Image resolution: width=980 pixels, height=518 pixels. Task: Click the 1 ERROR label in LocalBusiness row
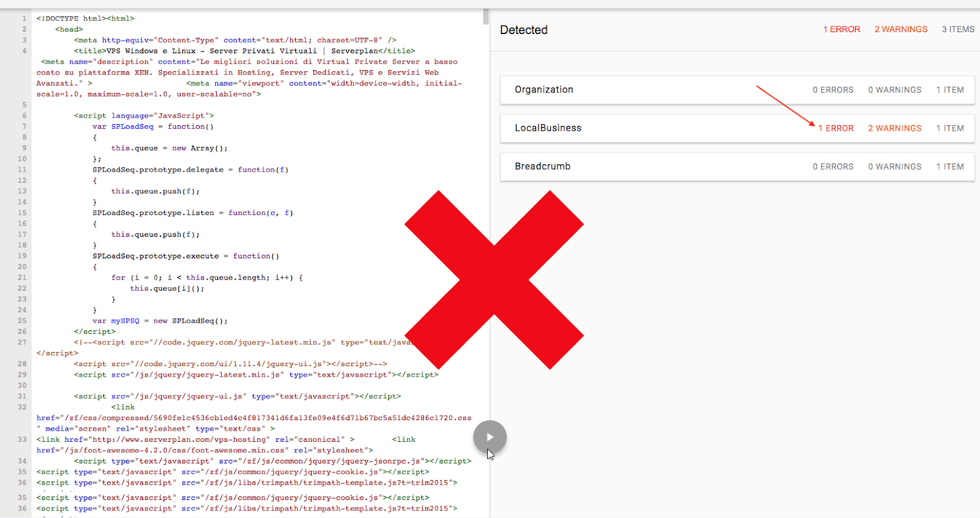(x=836, y=128)
